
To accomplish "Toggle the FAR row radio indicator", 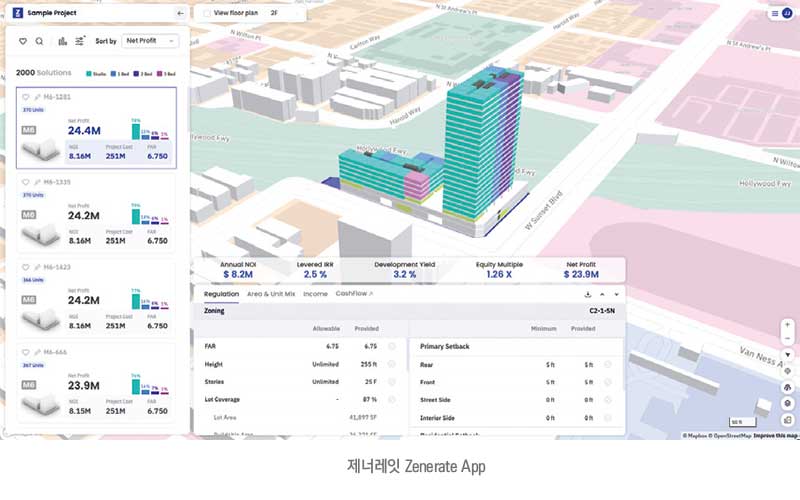I will [392, 346].
